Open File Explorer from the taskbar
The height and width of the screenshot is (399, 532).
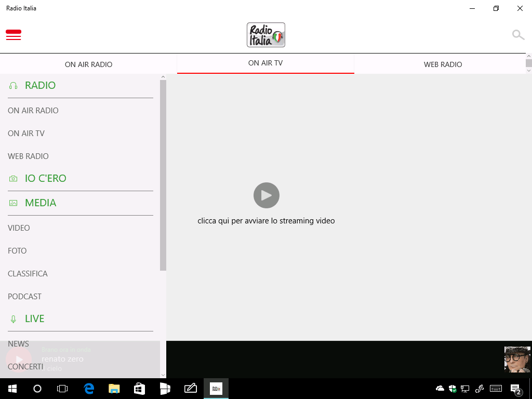coord(114,389)
